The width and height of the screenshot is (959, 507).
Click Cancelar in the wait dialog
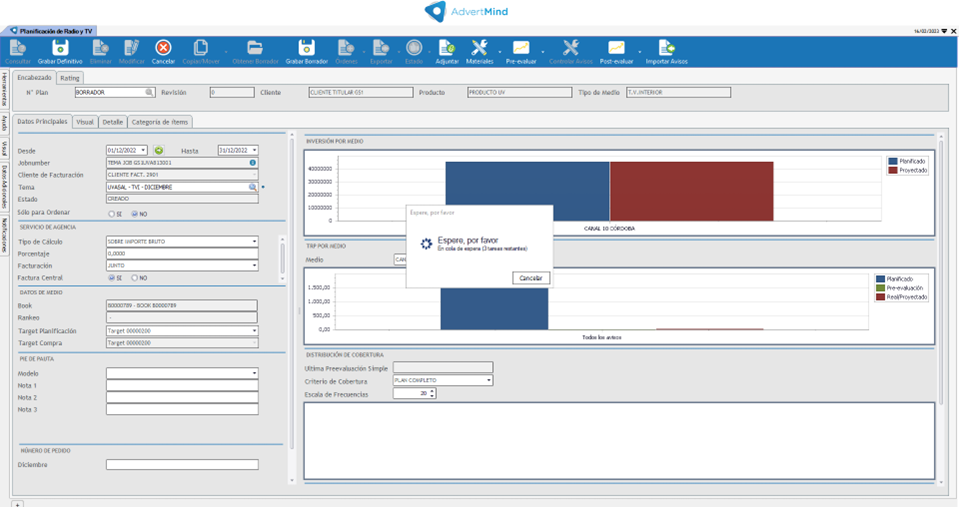click(x=530, y=278)
